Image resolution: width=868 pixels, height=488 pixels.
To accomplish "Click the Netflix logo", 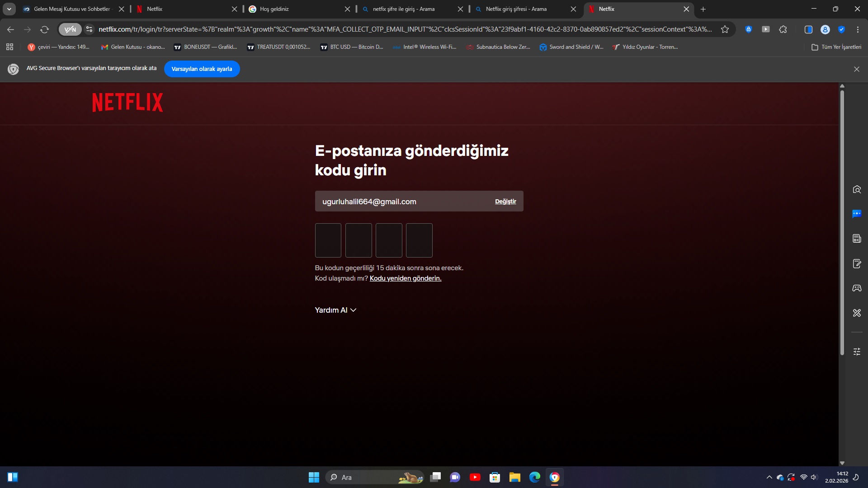I will point(127,102).
